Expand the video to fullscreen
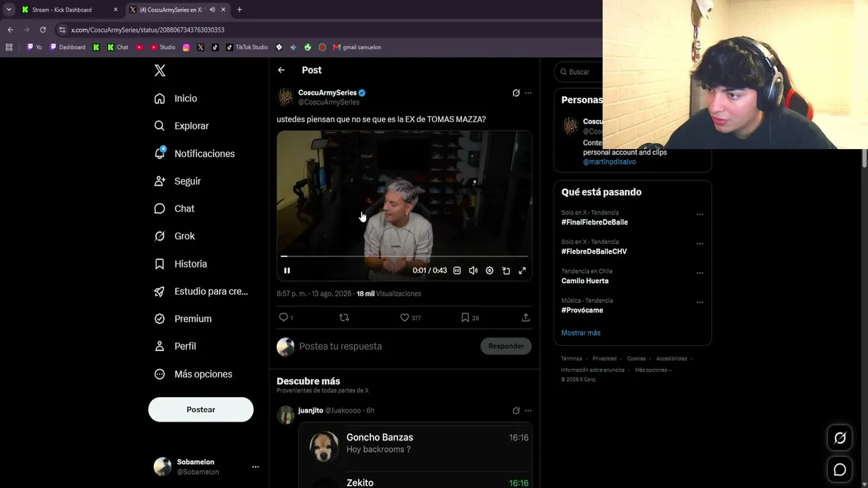 click(x=522, y=270)
